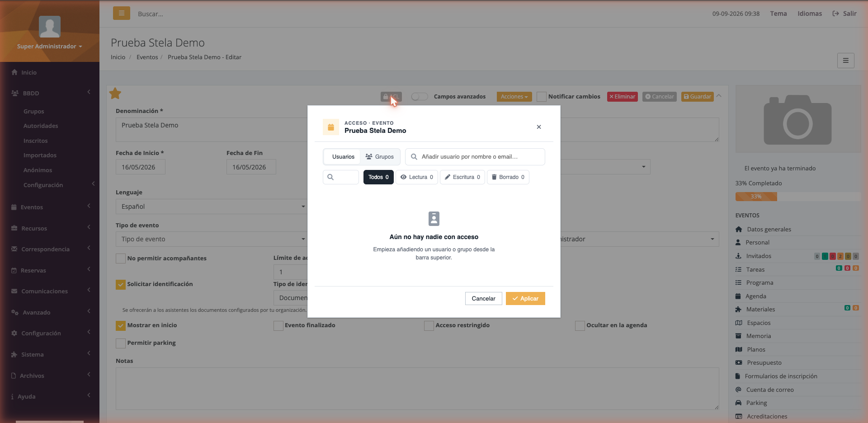Open the Lenguaje Español dropdown
Viewport: 868px width, 423px height.
tap(212, 207)
